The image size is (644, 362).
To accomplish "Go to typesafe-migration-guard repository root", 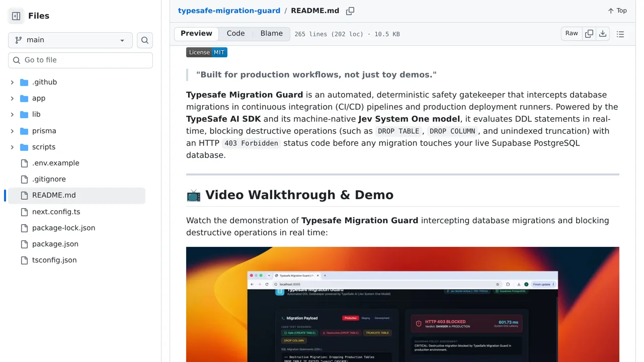I will pyautogui.click(x=229, y=11).
